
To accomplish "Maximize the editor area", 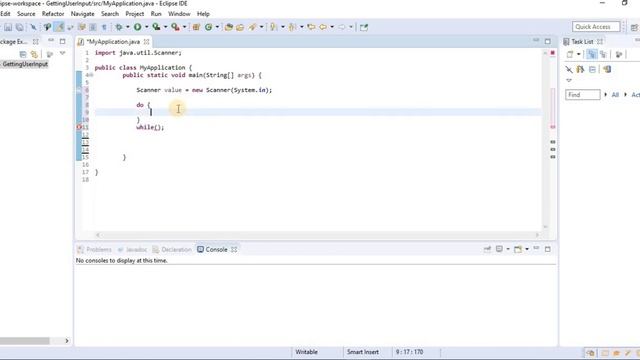I will [548, 41].
